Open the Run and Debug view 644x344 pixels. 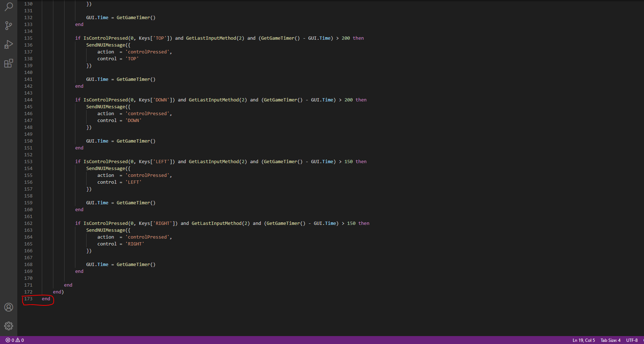click(9, 44)
